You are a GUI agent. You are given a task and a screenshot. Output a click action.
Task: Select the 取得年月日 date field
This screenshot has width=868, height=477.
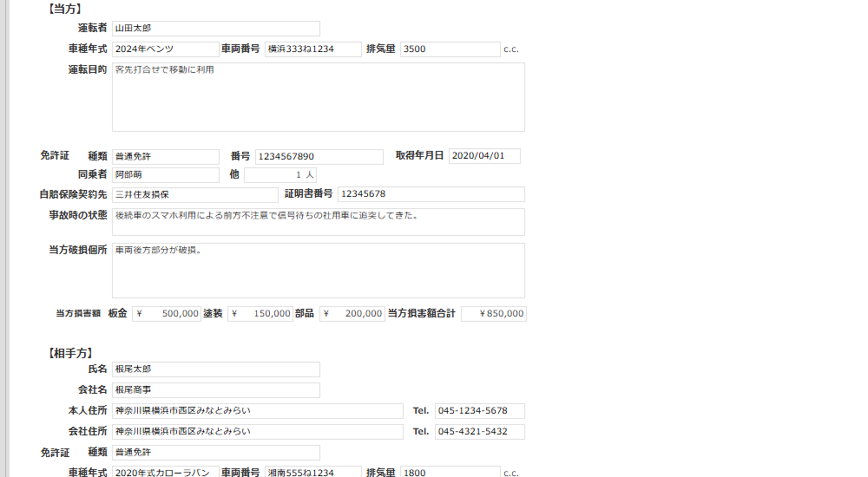tap(484, 156)
